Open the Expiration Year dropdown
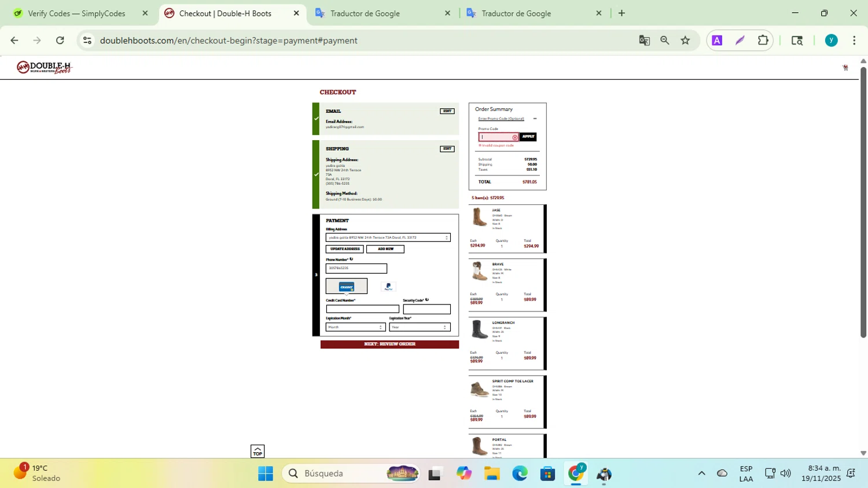 (x=420, y=327)
